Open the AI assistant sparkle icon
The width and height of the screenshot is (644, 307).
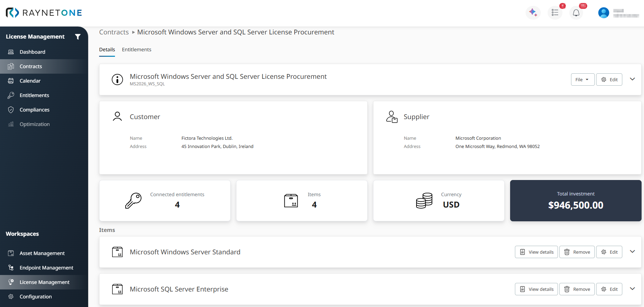[x=533, y=13]
